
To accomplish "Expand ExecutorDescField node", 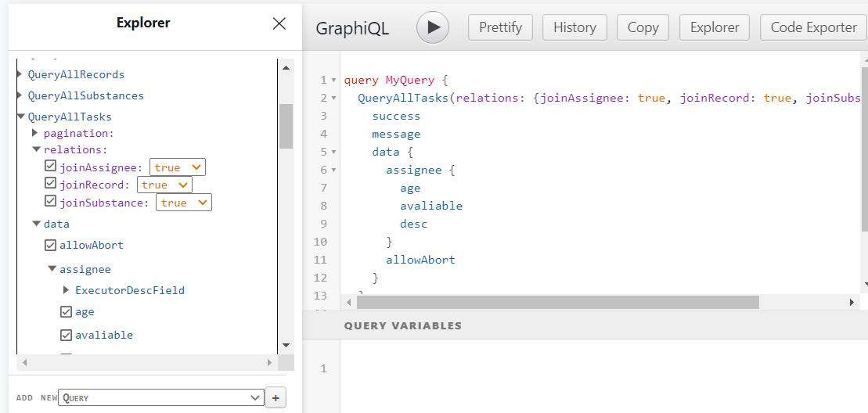I will pyautogui.click(x=67, y=289).
